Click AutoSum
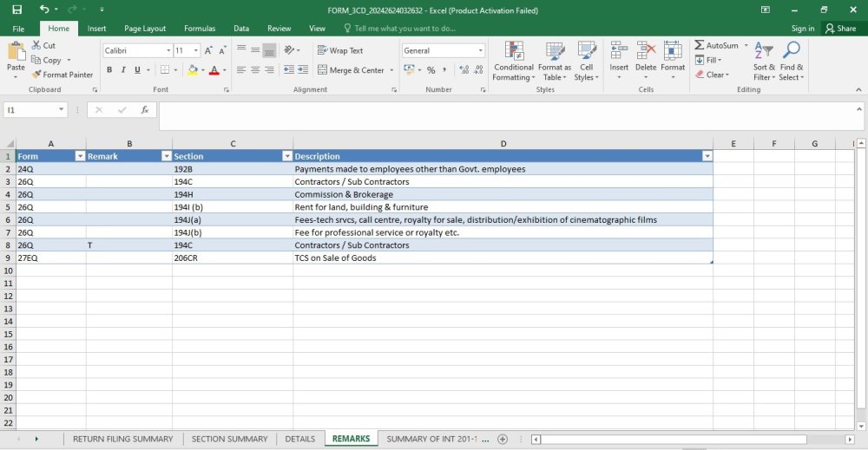Image resolution: width=868 pixels, height=450 pixels. [x=717, y=45]
